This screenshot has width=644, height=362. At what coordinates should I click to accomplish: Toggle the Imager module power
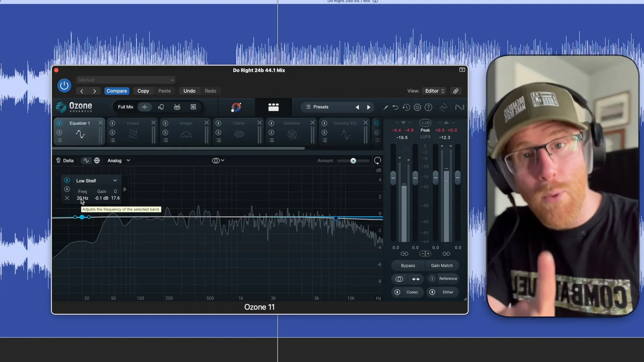[x=165, y=123]
